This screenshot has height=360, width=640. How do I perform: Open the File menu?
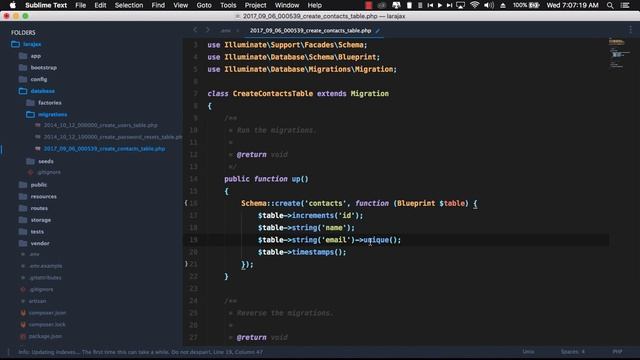[80, 5]
